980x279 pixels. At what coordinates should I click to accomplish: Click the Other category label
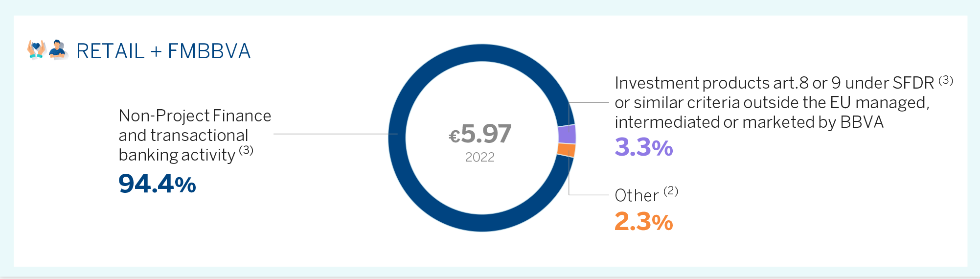click(637, 195)
